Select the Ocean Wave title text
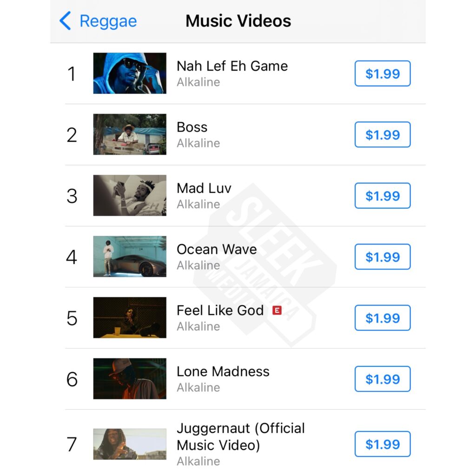This screenshot has height=476, width=476. coord(217,249)
